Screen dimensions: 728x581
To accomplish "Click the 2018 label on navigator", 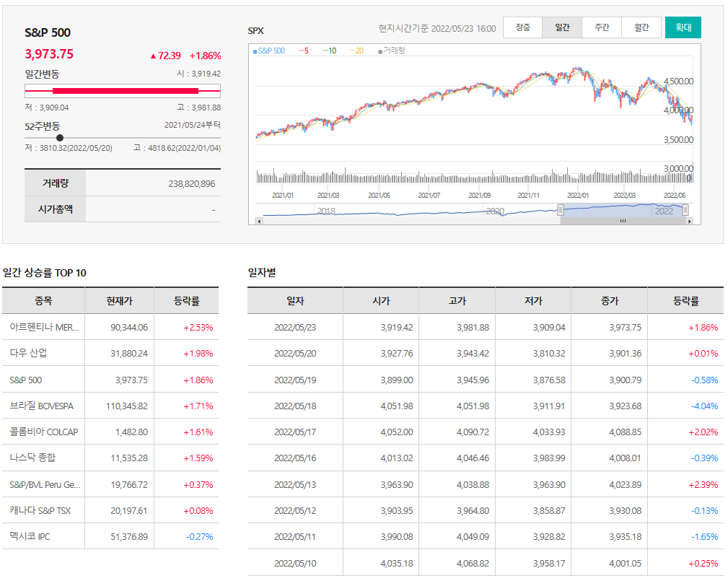I will tap(326, 211).
